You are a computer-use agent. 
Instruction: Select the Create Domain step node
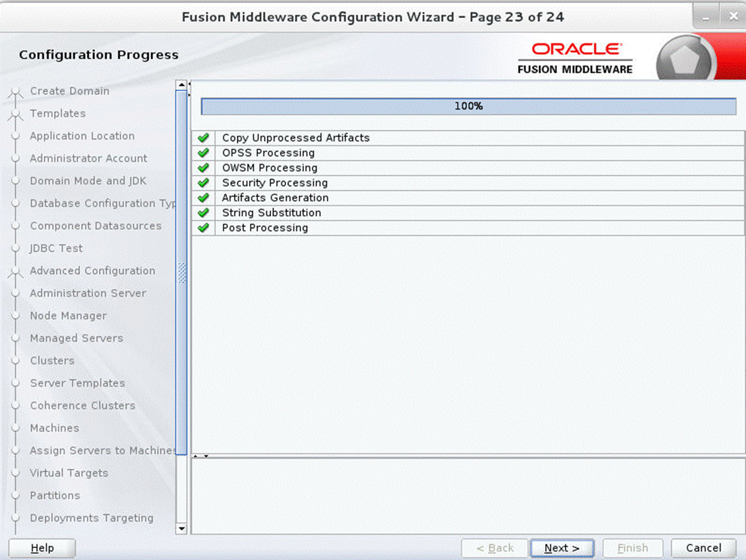click(69, 91)
